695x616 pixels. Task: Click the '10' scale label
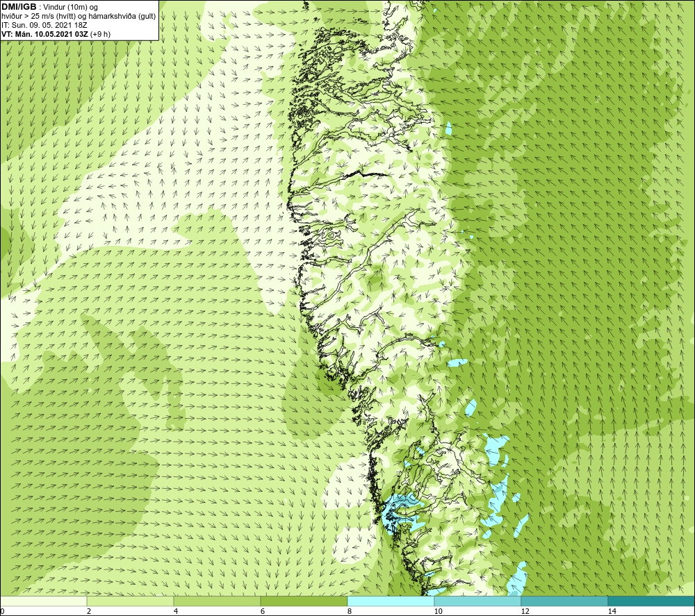pos(438,611)
